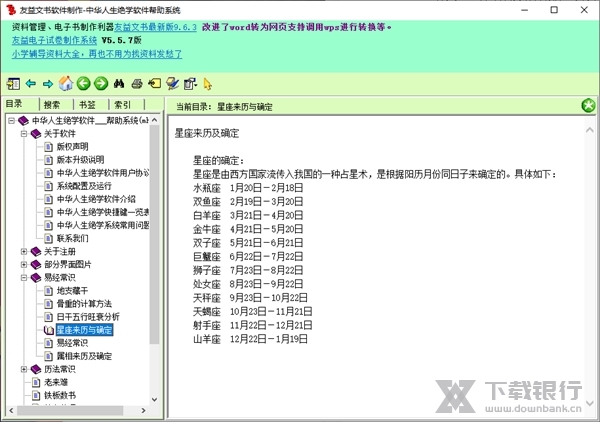Click the purple book icon of 易经常识 folder
This screenshot has width=600, height=422.
point(36,277)
